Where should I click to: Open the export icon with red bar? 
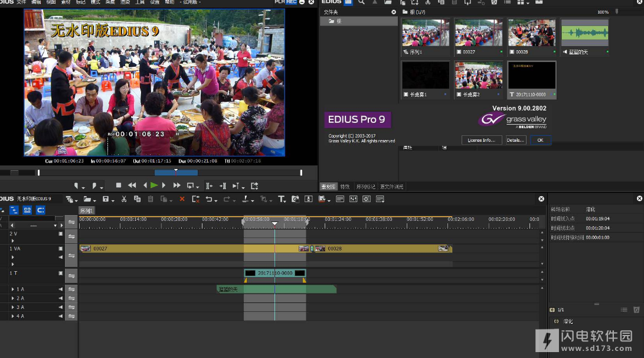point(322,199)
